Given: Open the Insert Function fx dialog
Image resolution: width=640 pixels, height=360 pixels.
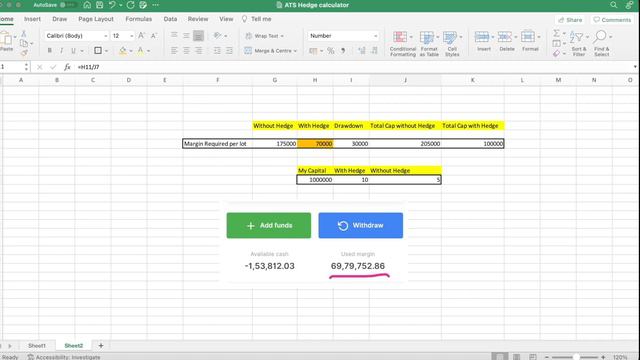Looking at the screenshot, I should click(67, 67).
